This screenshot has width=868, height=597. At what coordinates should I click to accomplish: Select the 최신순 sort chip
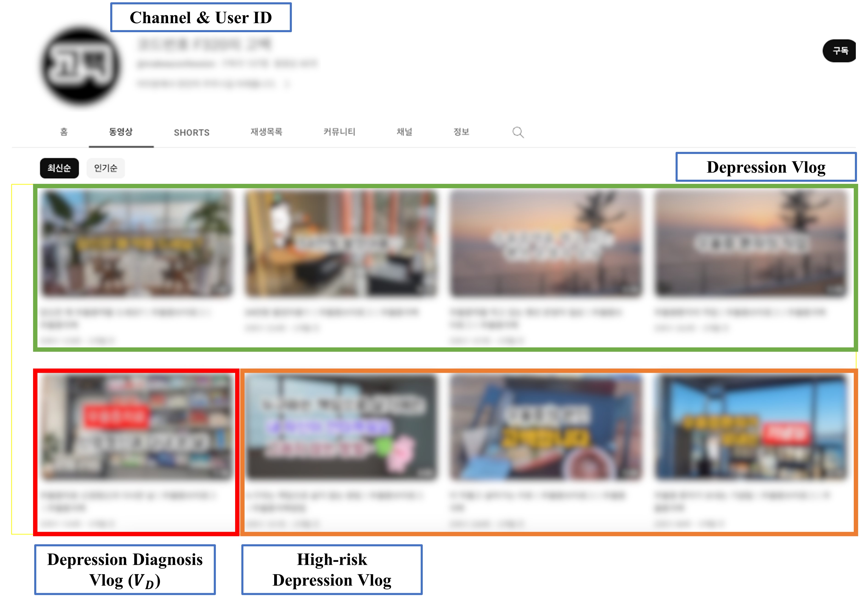[x=59, y=168]
